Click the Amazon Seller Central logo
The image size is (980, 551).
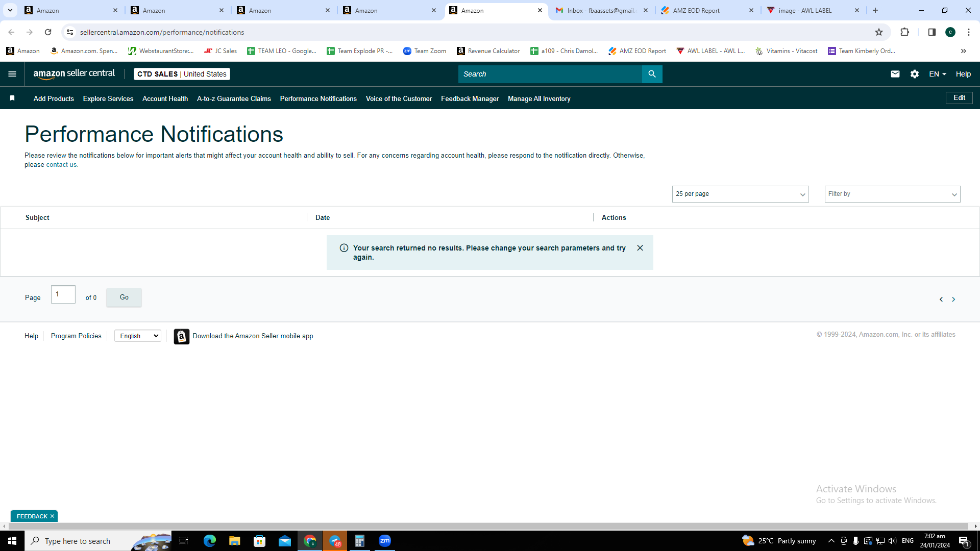(x=74, y=74)
